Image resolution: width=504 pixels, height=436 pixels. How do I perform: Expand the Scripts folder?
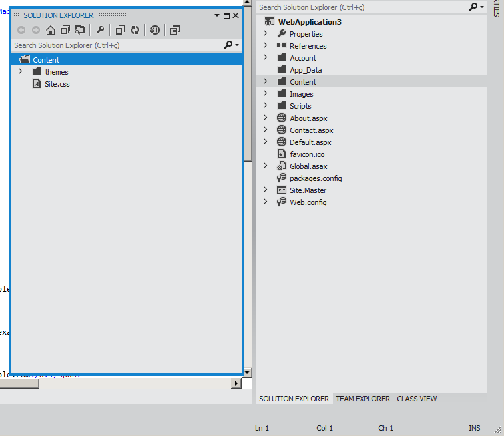(265, 105)
